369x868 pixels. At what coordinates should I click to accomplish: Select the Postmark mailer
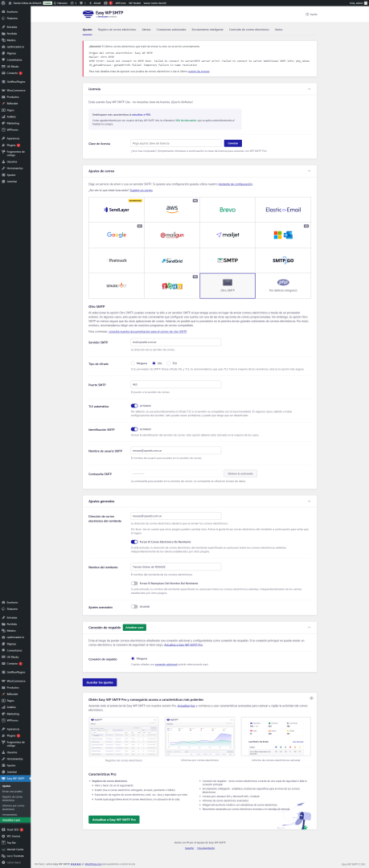point(117,260)
